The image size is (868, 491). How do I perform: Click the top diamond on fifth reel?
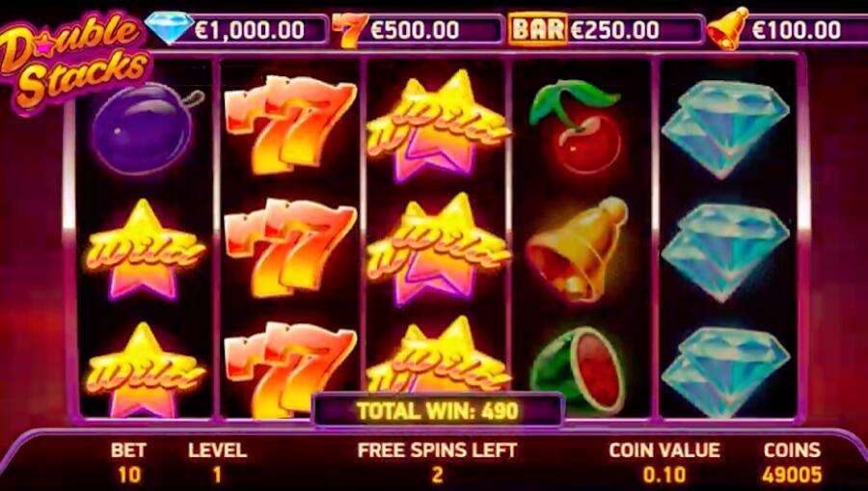(x=724, y=129)
